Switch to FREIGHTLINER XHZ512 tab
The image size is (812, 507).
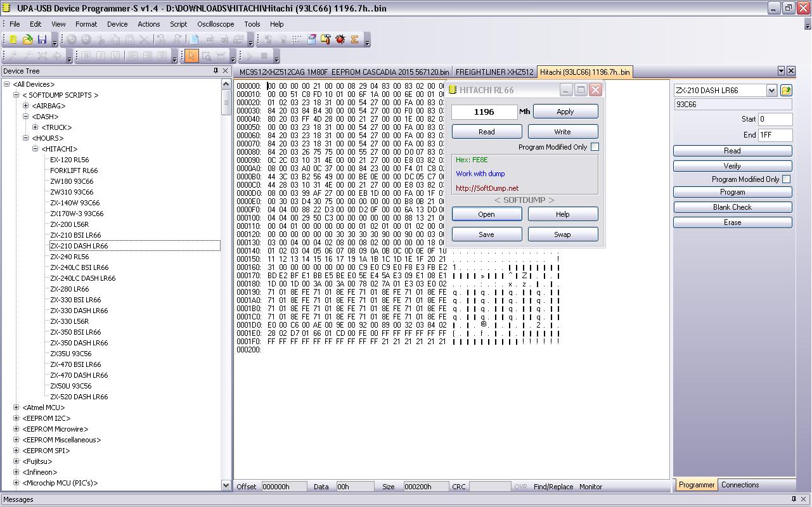494,72
